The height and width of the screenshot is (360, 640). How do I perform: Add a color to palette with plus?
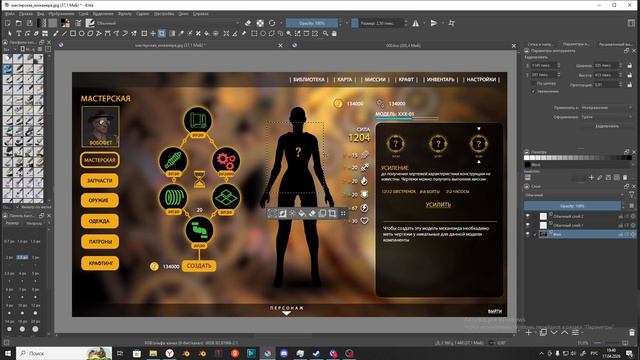pyautogui.click(x=591, y=177)
